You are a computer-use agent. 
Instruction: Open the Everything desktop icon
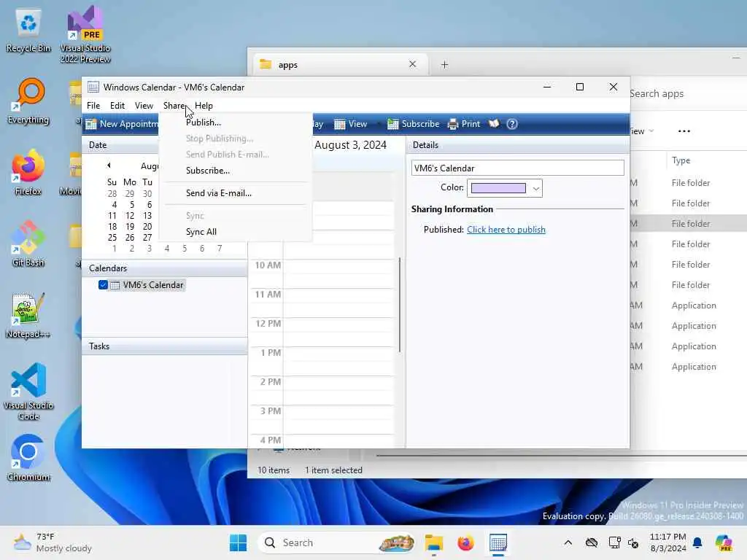28,101
